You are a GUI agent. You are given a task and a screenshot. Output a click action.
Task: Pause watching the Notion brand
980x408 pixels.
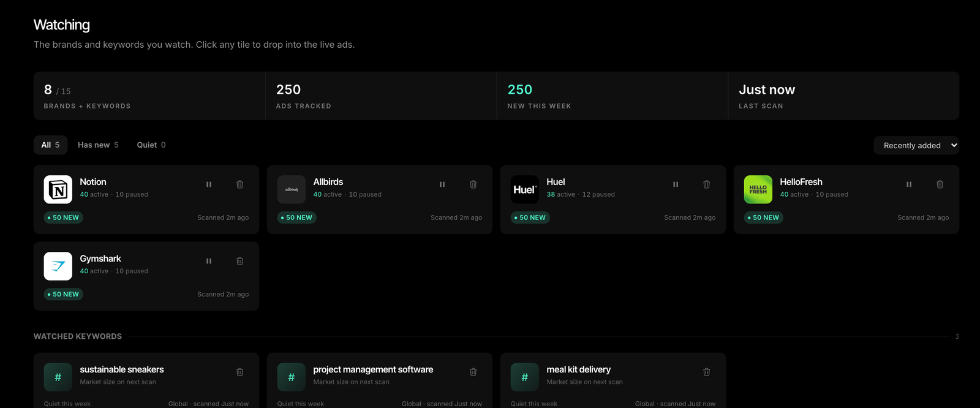pos(209,184)
